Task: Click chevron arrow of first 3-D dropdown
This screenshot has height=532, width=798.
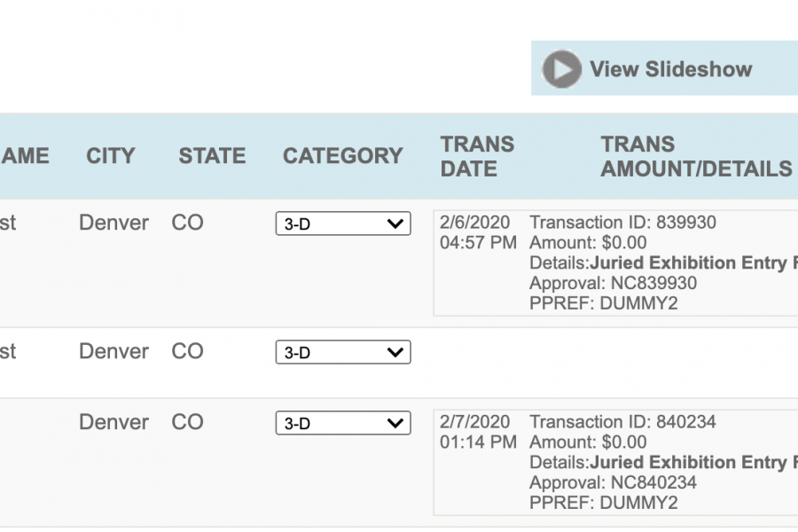Action: coord(395,223)
